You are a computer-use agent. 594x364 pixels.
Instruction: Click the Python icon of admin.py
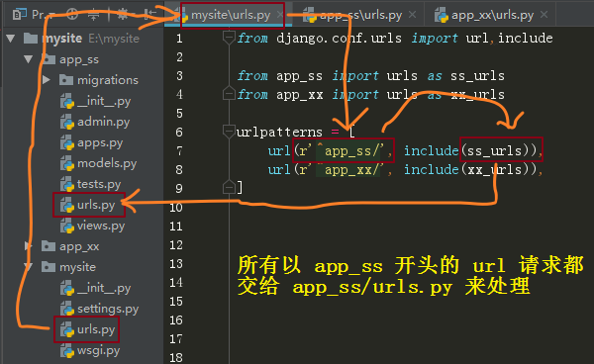pos(67,123)
